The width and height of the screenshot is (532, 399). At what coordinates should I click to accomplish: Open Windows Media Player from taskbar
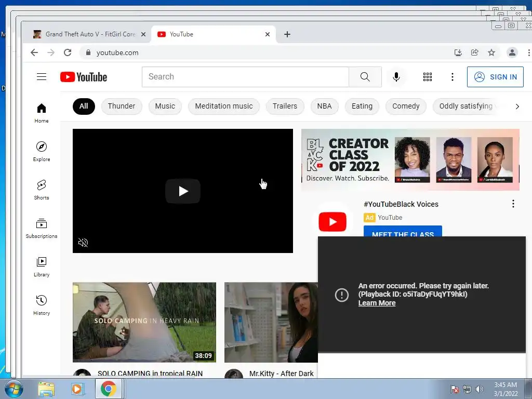(x=77, y=389)
